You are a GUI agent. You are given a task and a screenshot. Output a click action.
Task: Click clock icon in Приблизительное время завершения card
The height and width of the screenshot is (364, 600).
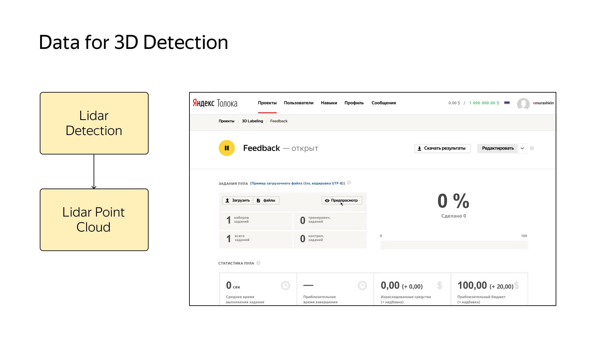point(362,286)
